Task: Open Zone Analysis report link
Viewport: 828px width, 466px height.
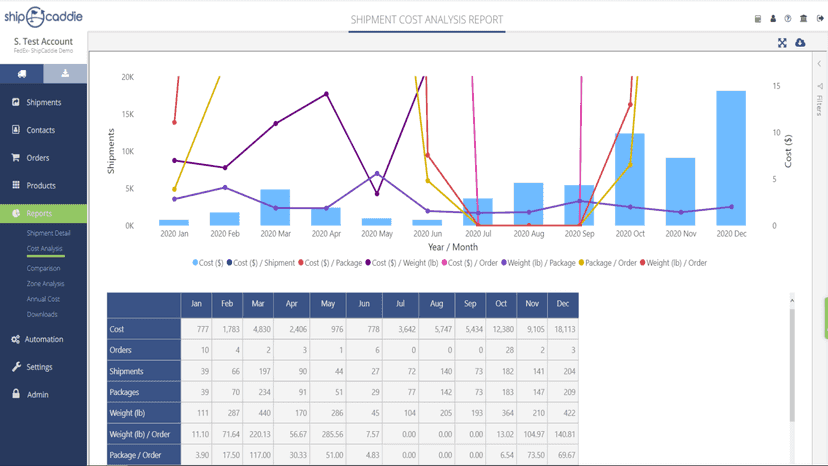Action: (x=45, y=284)
